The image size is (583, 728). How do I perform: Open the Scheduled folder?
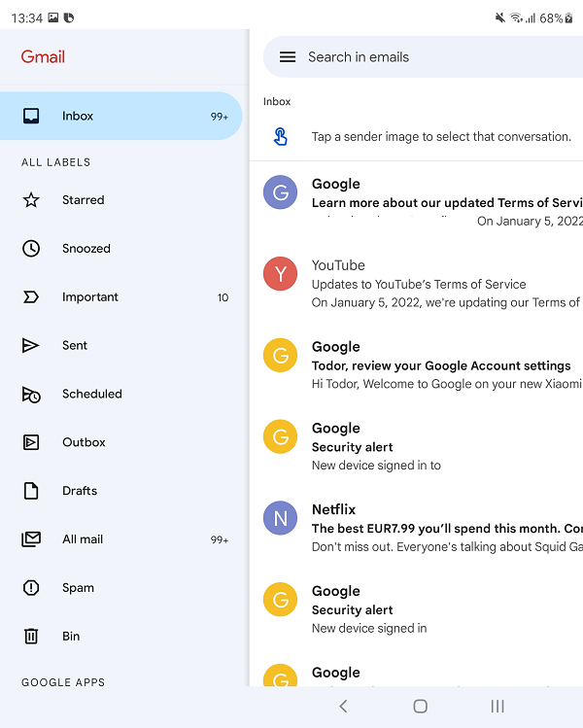(120, 394)
